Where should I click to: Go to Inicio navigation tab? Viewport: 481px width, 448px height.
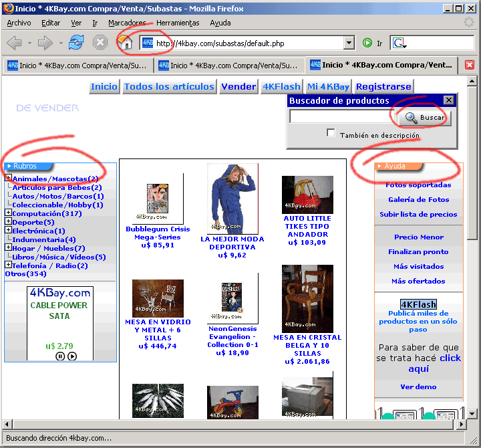[x=104, y=86]
